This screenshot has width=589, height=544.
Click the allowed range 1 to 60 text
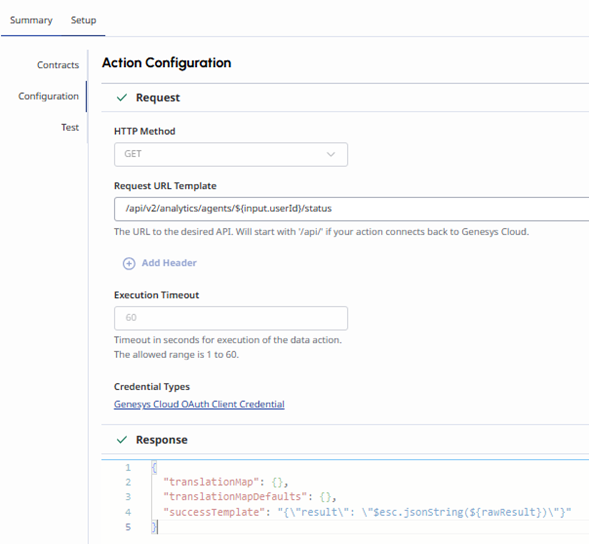pyautogui.click(x=176, y=355)
